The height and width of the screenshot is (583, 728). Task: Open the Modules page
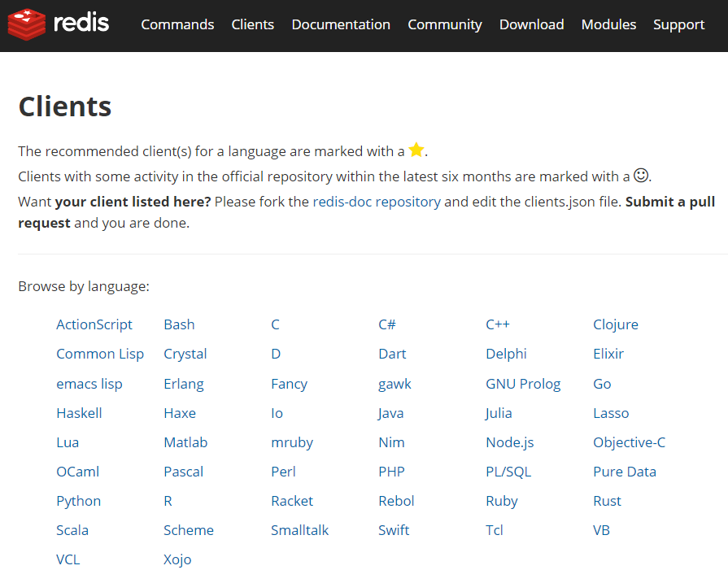608,24
